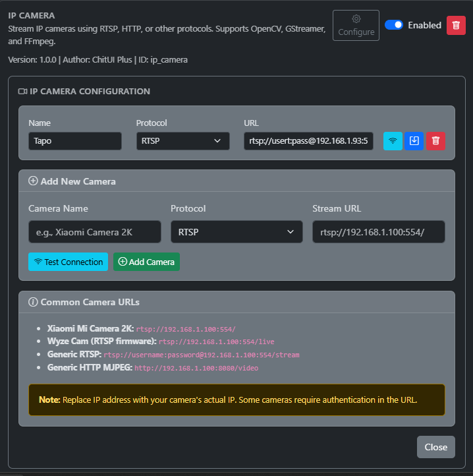Focus the Camera Name input field
Viewport: 473px width, 476px height.
point(95,232)
